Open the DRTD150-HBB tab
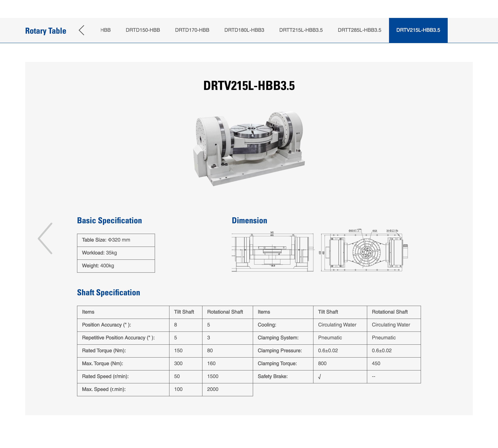The width and height of the screenshot is (498, 448). pos(143,30)
